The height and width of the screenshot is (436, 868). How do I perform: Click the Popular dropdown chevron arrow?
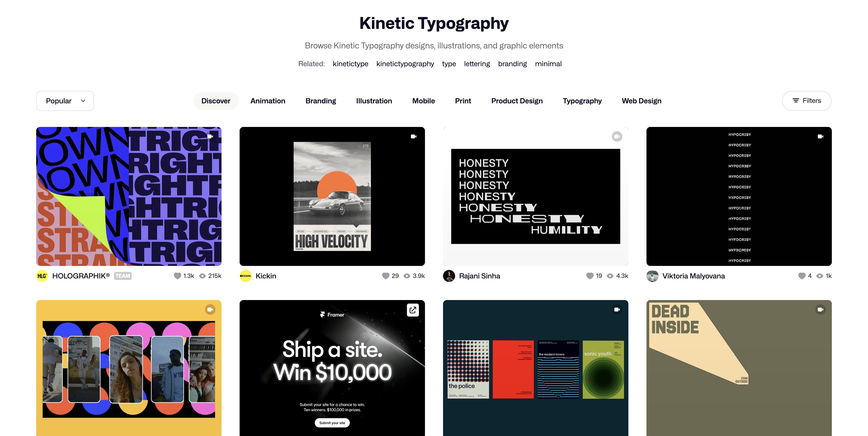(83, 101)
